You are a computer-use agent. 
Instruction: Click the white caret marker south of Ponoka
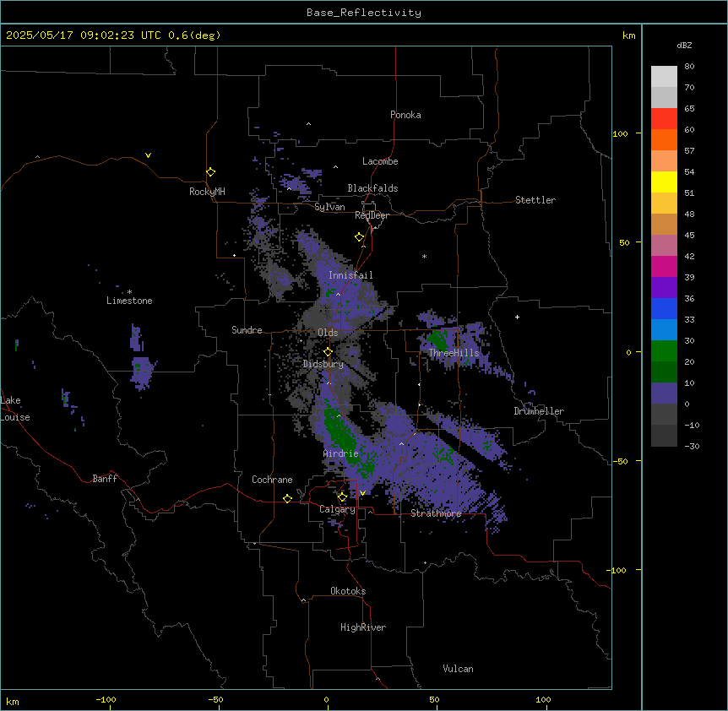point(308,124)
